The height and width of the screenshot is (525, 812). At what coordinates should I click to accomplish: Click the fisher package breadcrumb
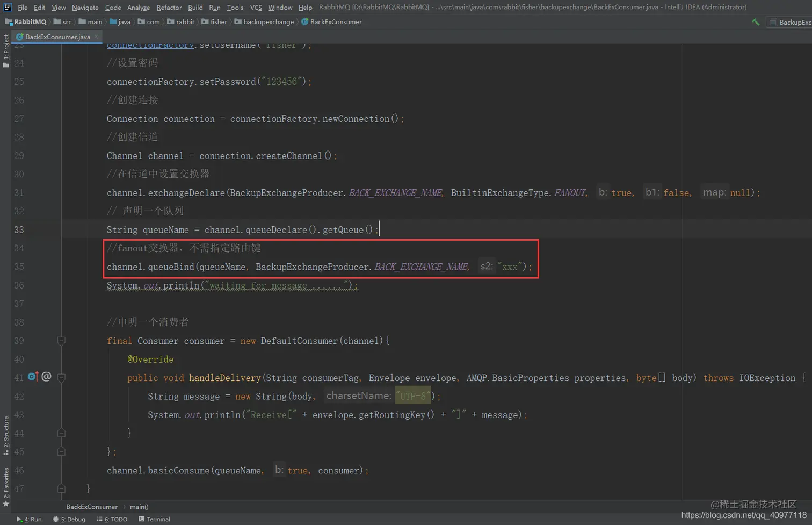point(214,22)
